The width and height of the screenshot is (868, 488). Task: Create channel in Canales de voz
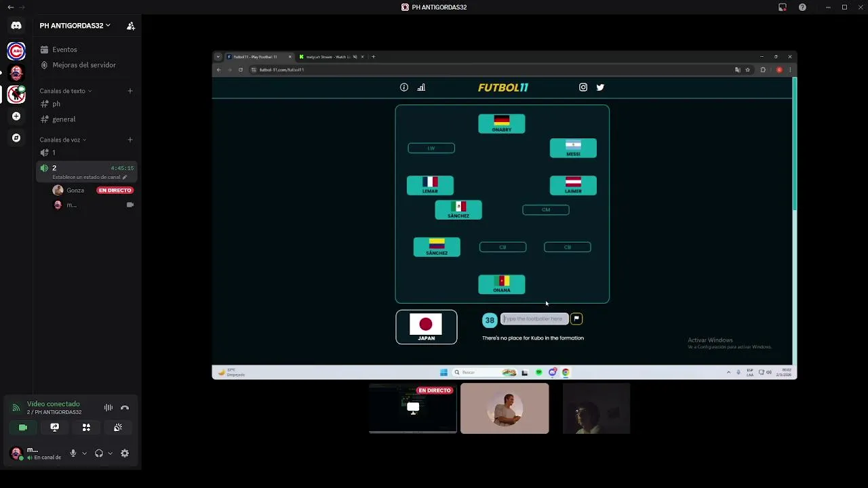point(130,140)
